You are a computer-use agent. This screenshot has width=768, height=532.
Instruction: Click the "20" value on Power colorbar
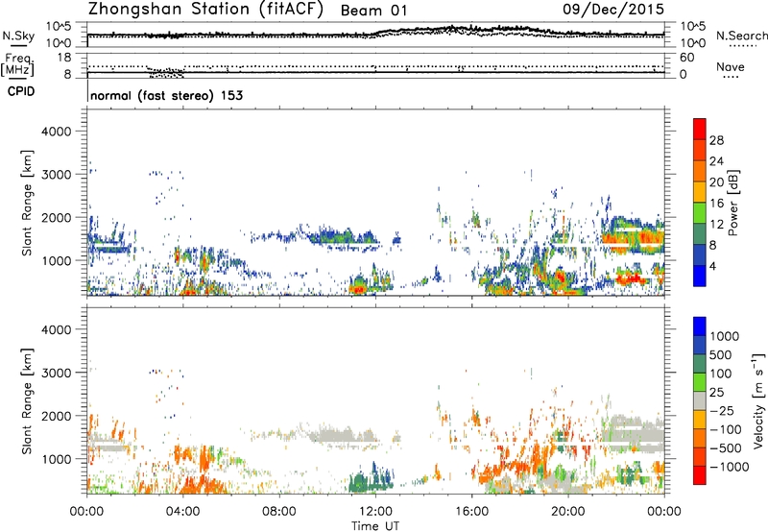click(x=716, y=182)
